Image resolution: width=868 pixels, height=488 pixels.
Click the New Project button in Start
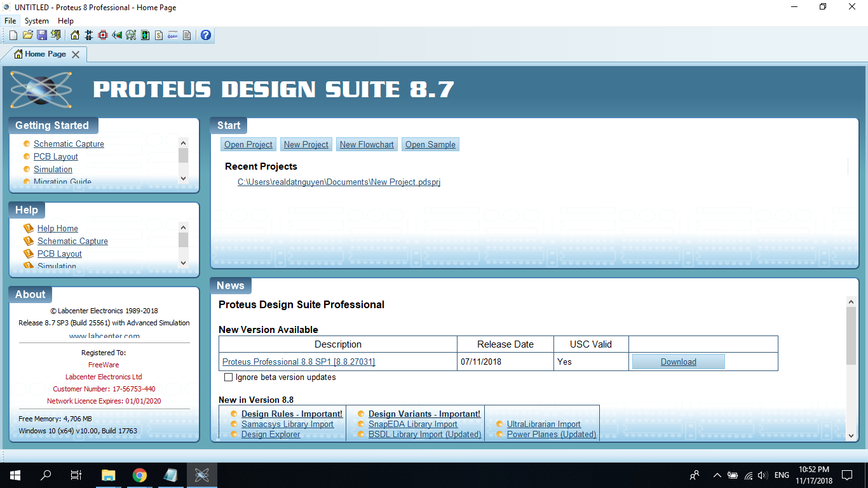pos(306,144)
